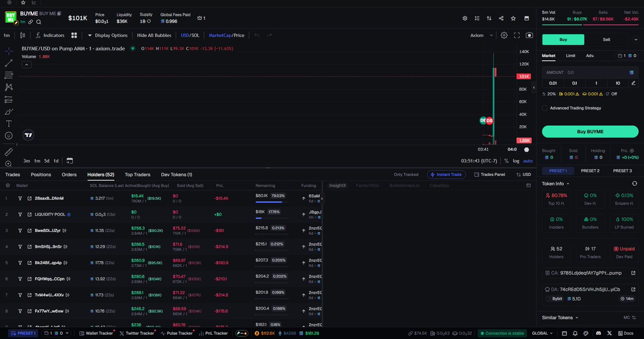644x339 pixels.
Task: Switch to the Sell side
Action: click(606, 39)
